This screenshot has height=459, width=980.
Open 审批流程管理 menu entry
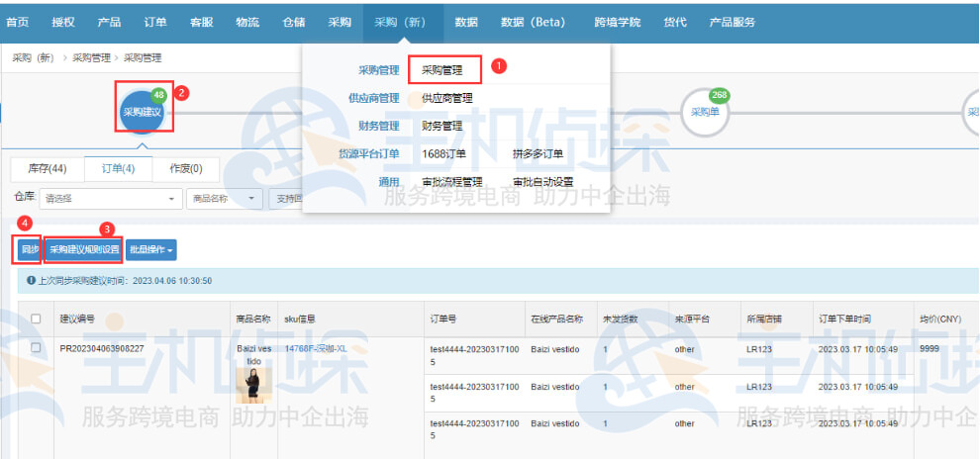(x=451, y=182)
